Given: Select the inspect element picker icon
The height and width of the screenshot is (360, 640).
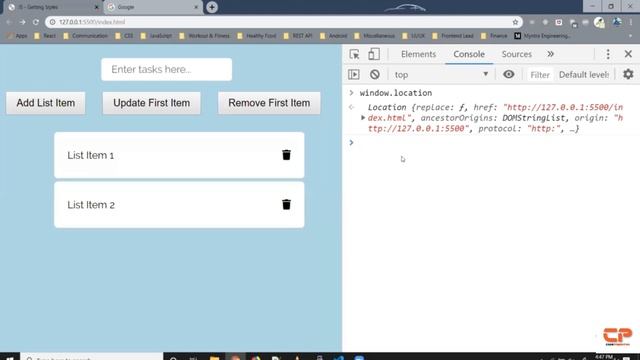Looking at the screenshot, I should click(x=354, y=54).
